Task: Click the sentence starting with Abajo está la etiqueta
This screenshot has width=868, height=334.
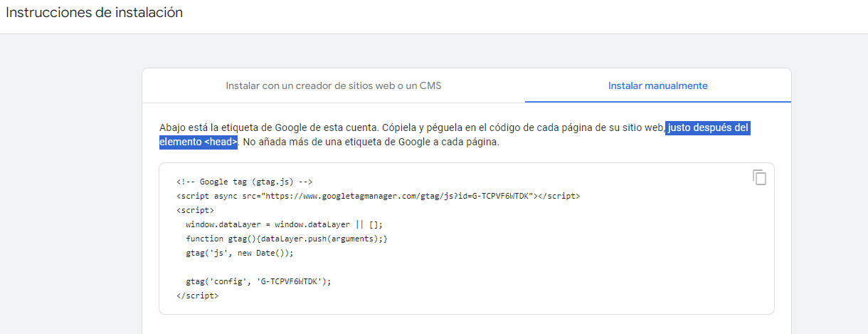Action: point(269,128)
